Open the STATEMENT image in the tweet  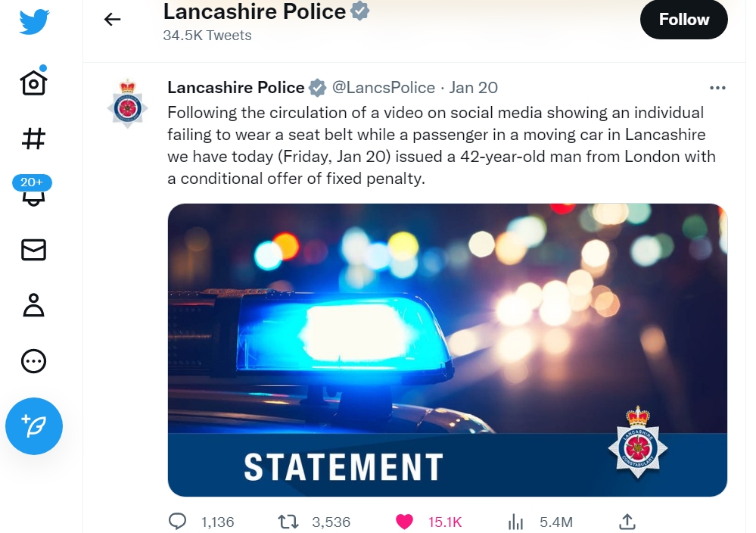447,350
